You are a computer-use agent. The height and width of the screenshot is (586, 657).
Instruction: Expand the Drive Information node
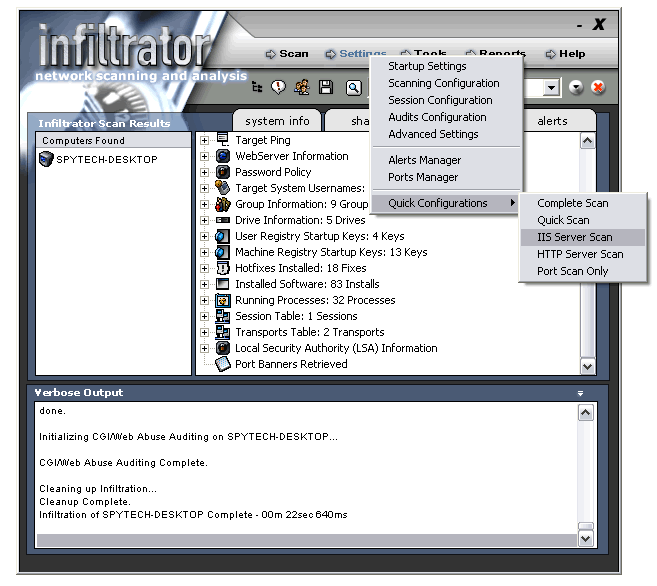click(x=204, y=220)
